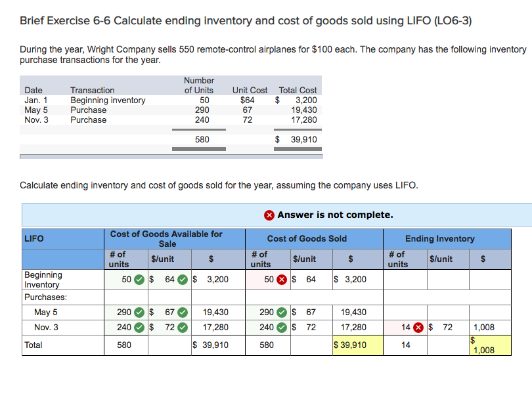Click green check next to 50 units Beginning Inventory
The width and height of the screenshot is (532, 409).
pyautogui.click(x=139, y=280)
